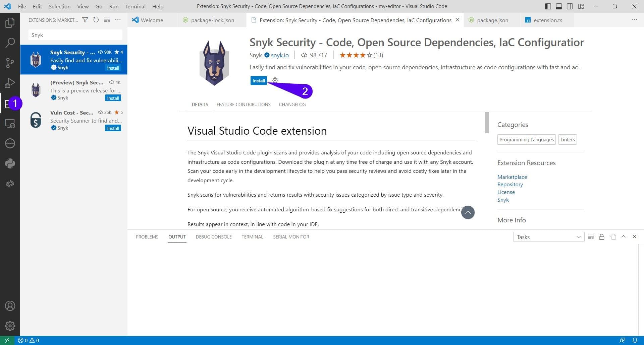Open the Marketplace resource link
644x345 pixels.
click(x=512, y=177)
